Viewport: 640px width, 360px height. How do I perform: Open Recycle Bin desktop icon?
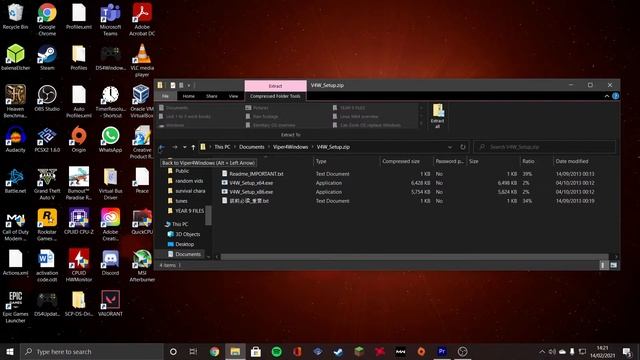16,17
